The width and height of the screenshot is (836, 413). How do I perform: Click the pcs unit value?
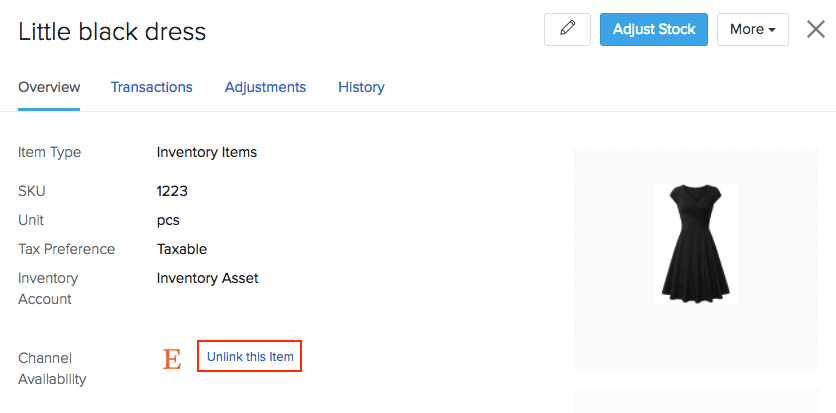[x=168, y=220]
